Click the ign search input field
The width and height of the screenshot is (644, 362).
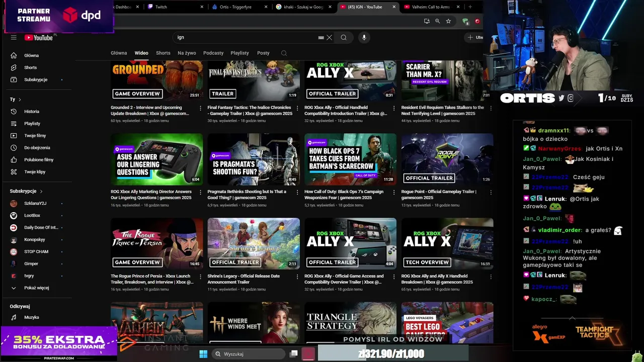247,37
